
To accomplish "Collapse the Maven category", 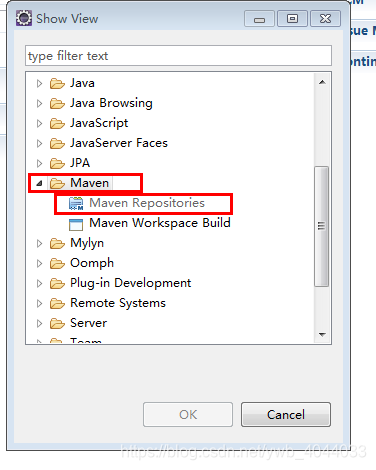I will tap(39, 183).
